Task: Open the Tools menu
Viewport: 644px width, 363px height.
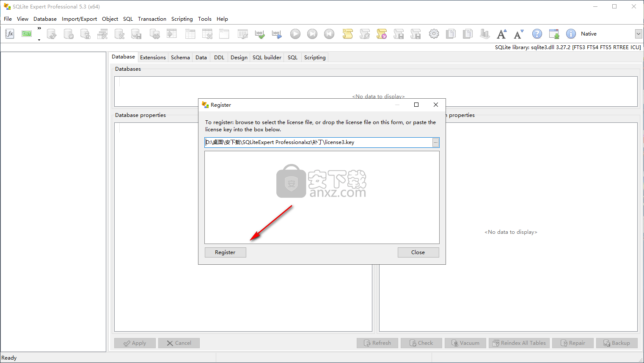Action: [205, 19]
